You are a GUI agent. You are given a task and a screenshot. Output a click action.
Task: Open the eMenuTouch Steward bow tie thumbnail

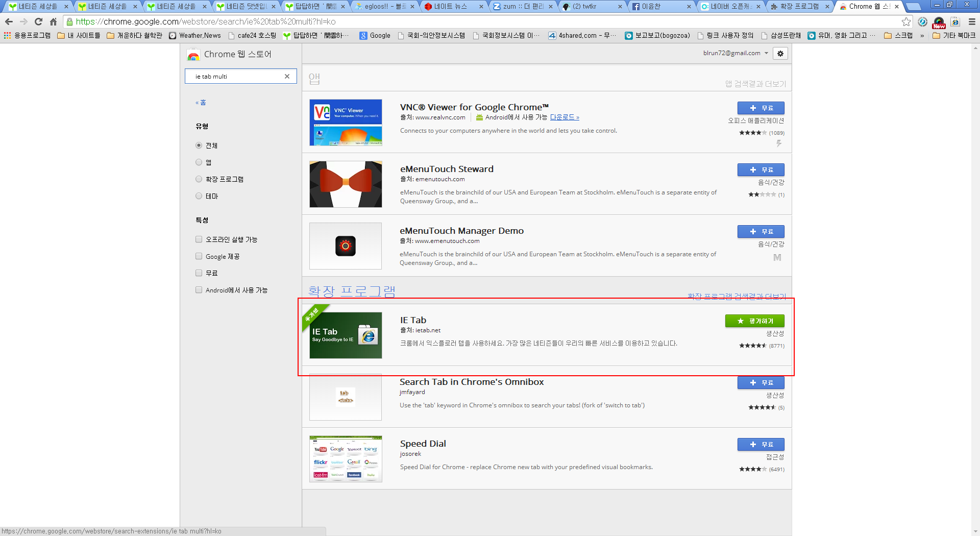(x=346, y=184)
